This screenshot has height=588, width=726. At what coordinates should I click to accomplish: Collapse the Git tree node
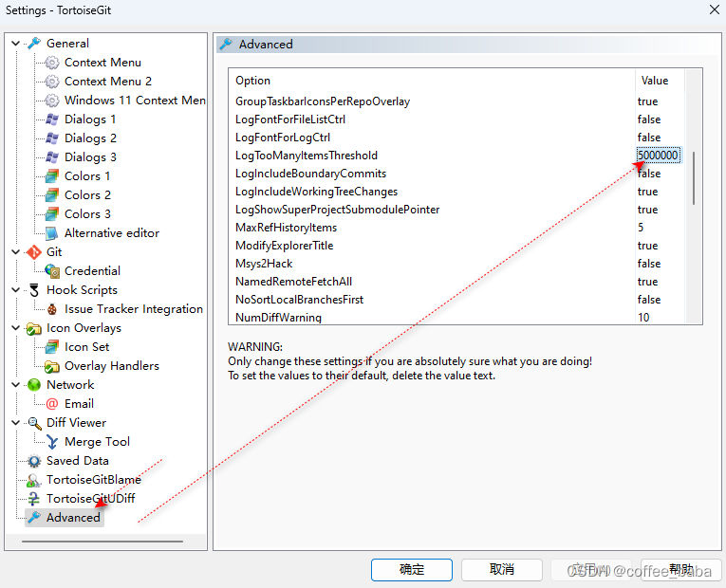pyautogui.click(x=16, y=252)
